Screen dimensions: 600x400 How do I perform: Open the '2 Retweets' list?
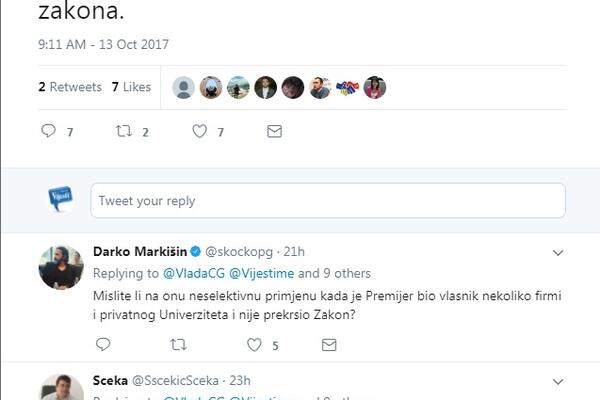pyautogui.click(x=70, y=87)
